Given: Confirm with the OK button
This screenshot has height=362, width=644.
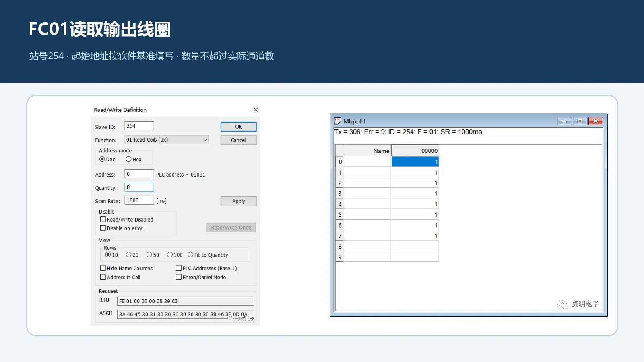Looking at the screenshot, I should [x=238, y=127].
